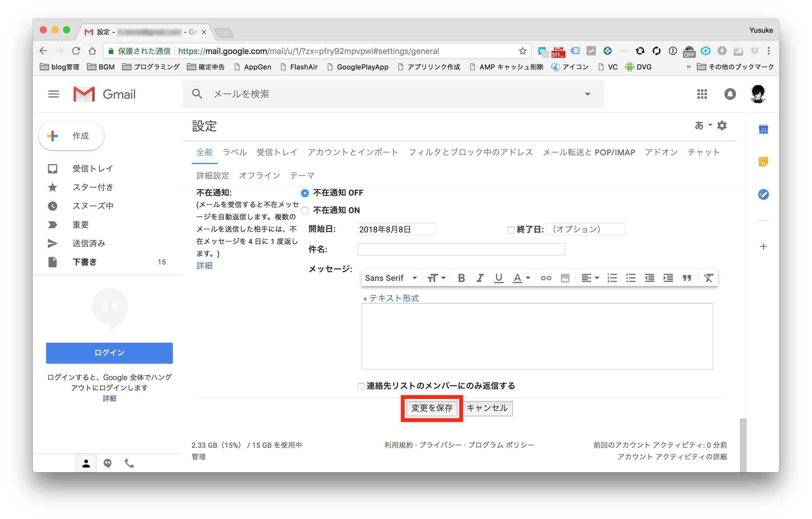Click the Underline formatting icon
Viewport: 812px width, 519px height.
pyautogui.click(x=497, y=277)
